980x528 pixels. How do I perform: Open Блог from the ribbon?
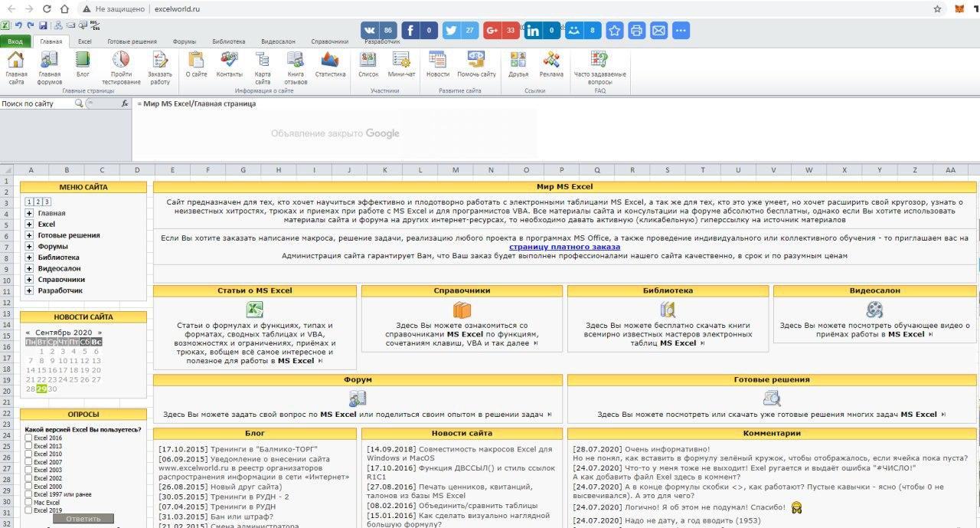pos(83,61)
